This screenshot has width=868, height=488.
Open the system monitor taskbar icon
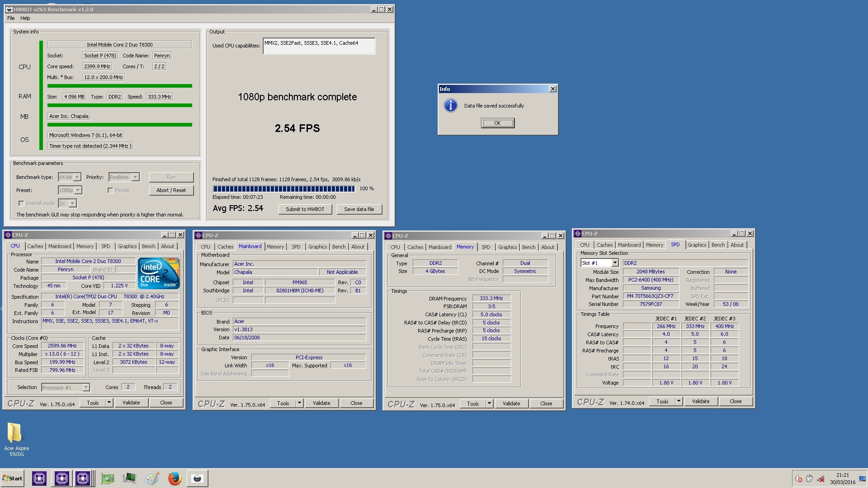pos(129,478)
